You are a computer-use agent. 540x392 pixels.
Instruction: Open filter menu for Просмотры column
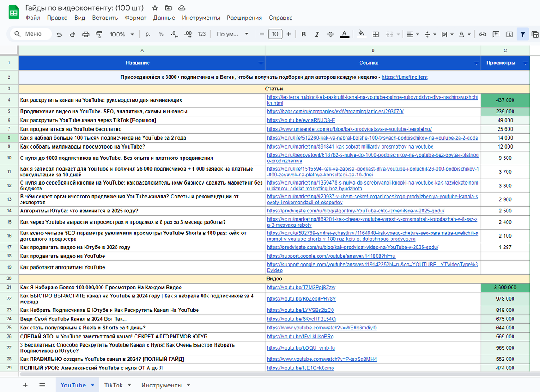coord(525,63)
